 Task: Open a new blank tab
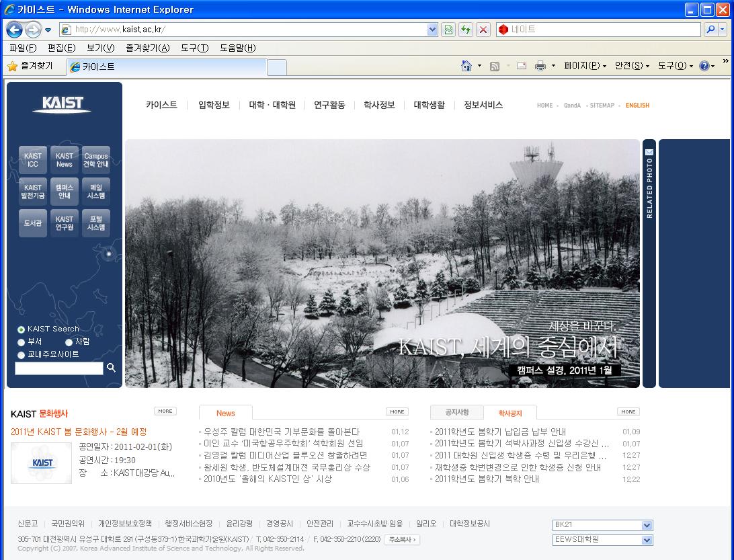tap(277, 67)
